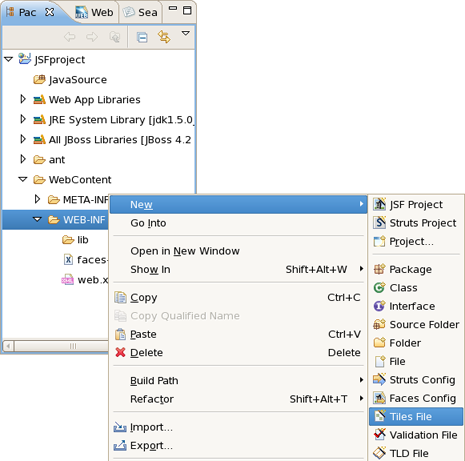The height and width of the screenshot is (461, 465).
Task: Open the New submenu entry
Action: coord(238,204)
